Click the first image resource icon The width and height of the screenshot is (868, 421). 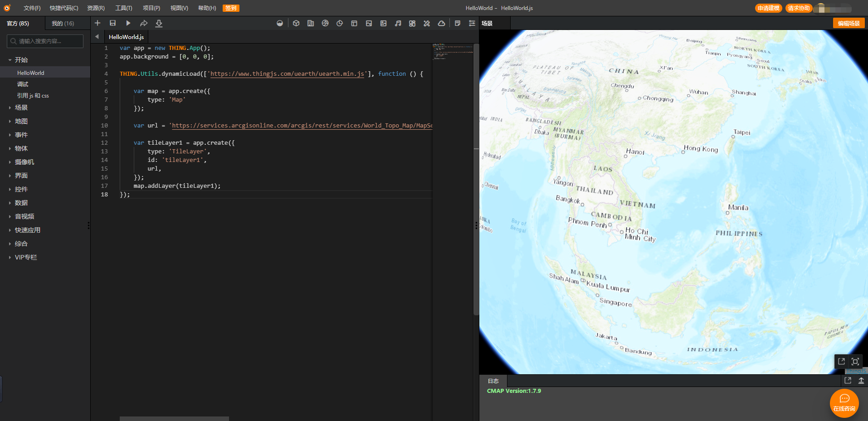pos(369,23)
